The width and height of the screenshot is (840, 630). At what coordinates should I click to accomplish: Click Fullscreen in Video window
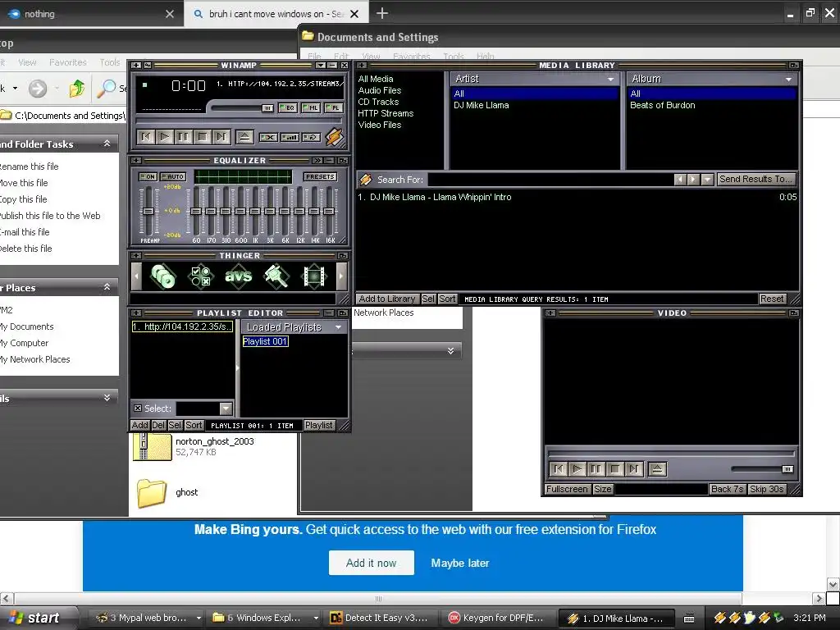coord(567,489)
